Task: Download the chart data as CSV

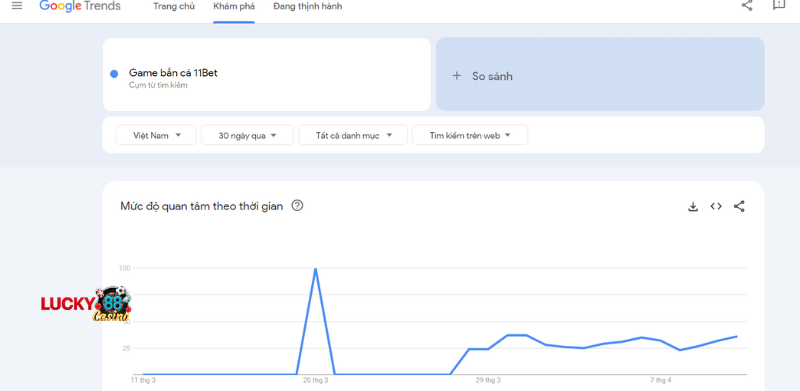Action: [x=693, y=207]
